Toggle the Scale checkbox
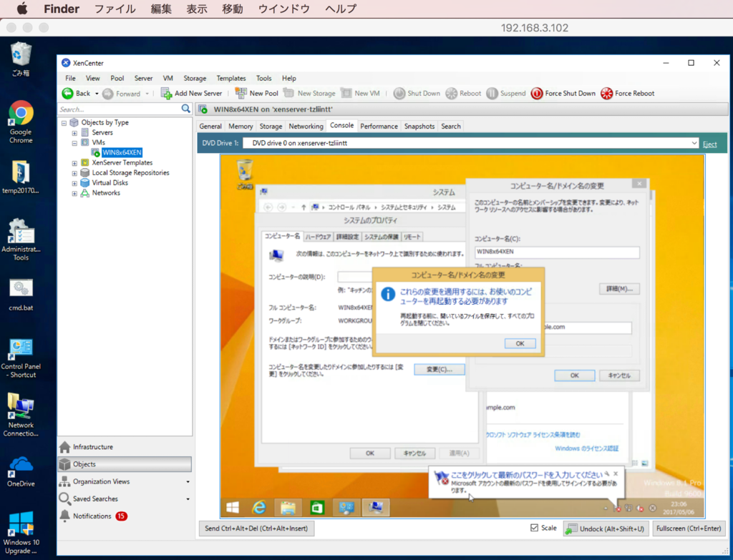This screenshot has width=733, height=560. click(x=534, y=528)
